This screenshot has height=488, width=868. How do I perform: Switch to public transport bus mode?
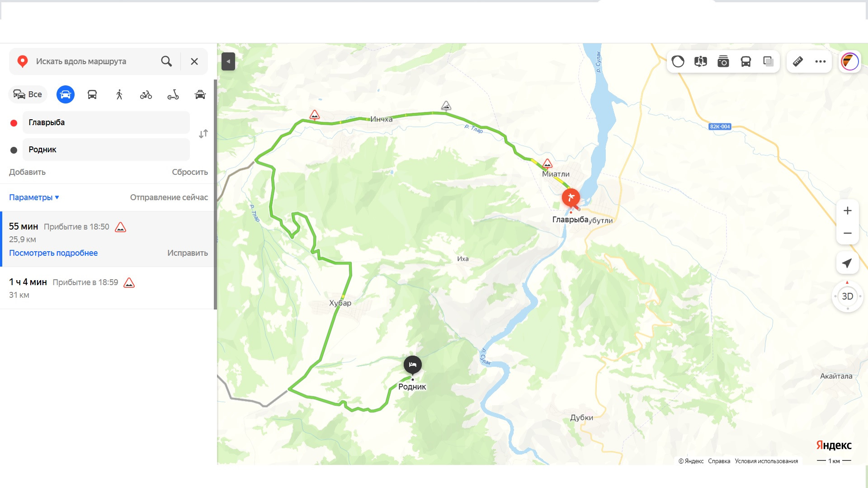(92, 94)
